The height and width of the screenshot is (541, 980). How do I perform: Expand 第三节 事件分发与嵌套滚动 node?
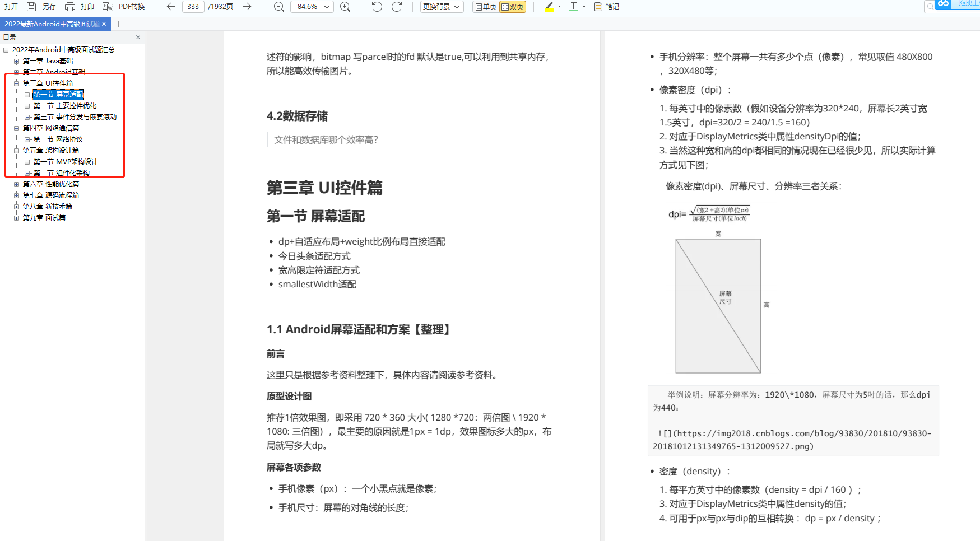(x=27, y=117)
